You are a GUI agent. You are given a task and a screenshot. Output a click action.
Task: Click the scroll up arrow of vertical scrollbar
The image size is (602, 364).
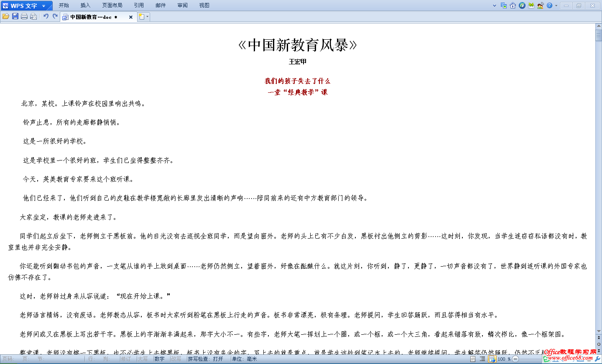click(599, 26)
